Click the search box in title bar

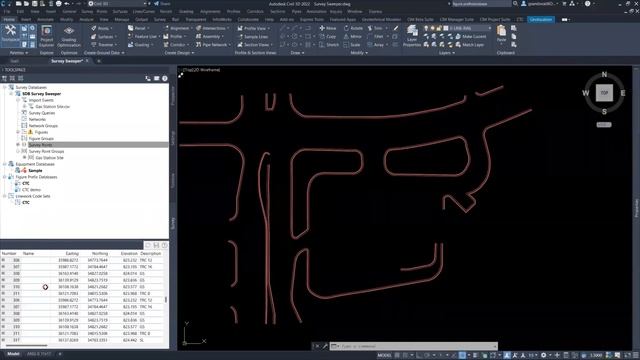481,4
